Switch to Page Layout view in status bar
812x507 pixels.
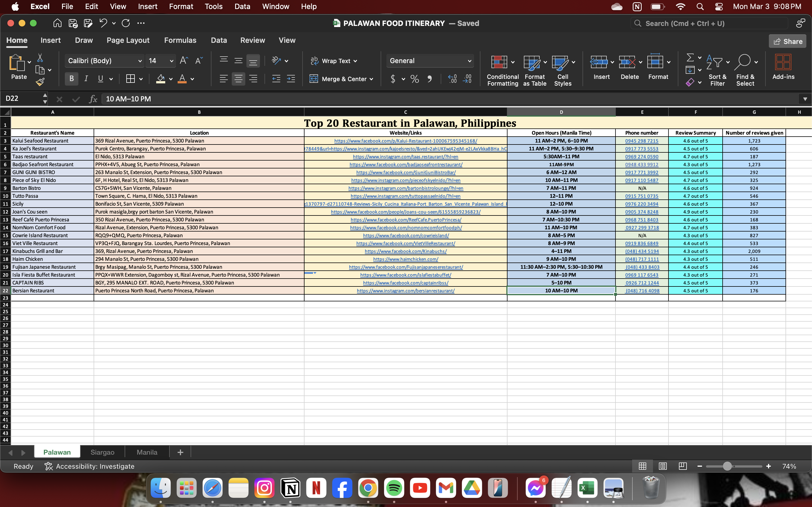click(663, 466)
